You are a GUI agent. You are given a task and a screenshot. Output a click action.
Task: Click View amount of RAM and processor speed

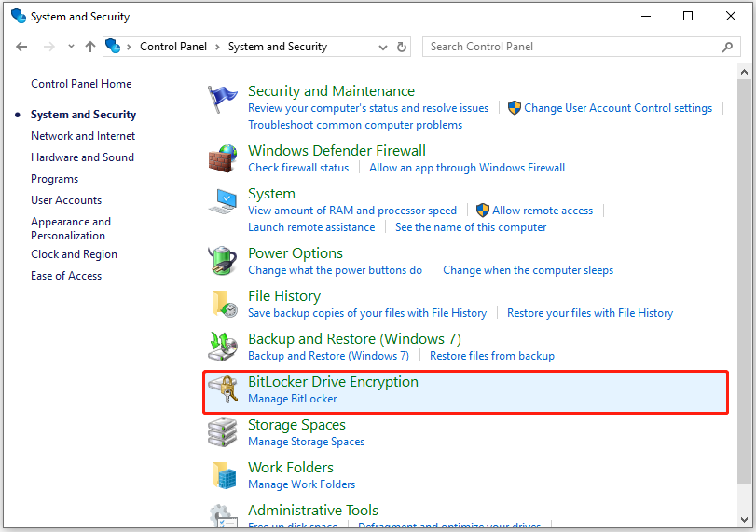point(352,211)
